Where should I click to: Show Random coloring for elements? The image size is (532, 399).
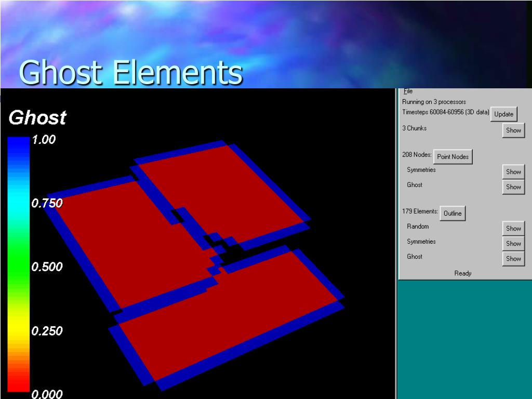[513, 229]
